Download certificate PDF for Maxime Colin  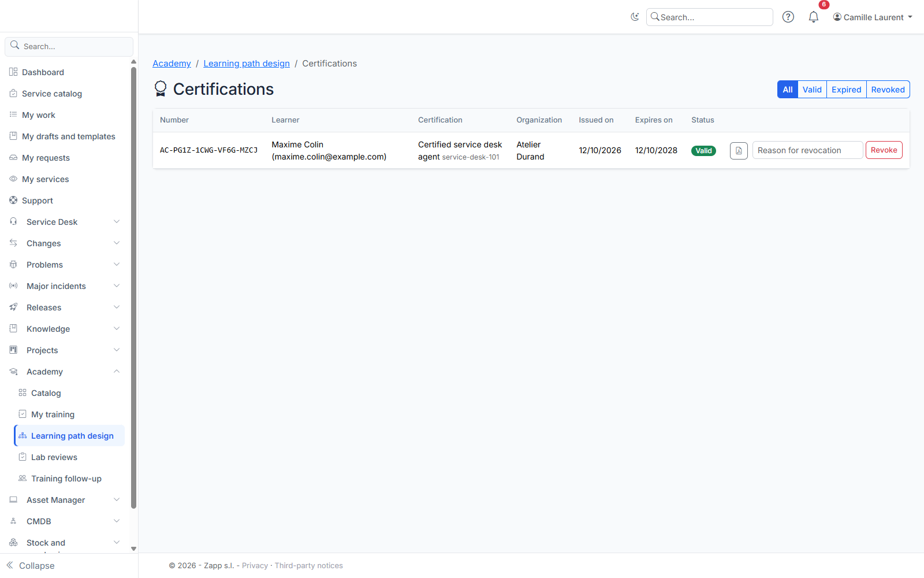pyautogui.click(x=739, y=150)
